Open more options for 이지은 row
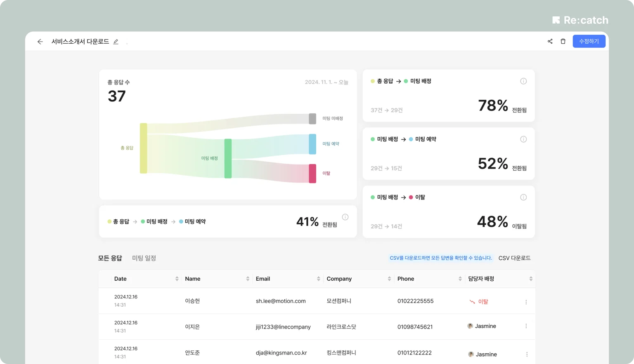 coord(526,326)
